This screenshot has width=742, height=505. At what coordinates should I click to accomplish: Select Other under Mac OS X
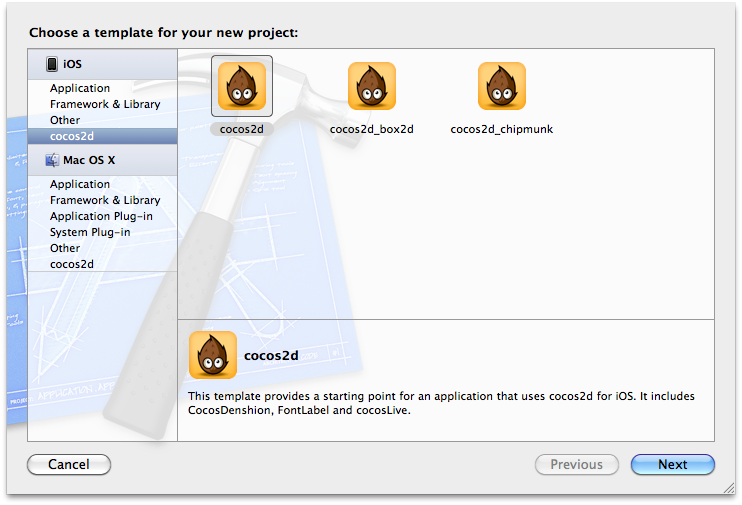point(65,248)
